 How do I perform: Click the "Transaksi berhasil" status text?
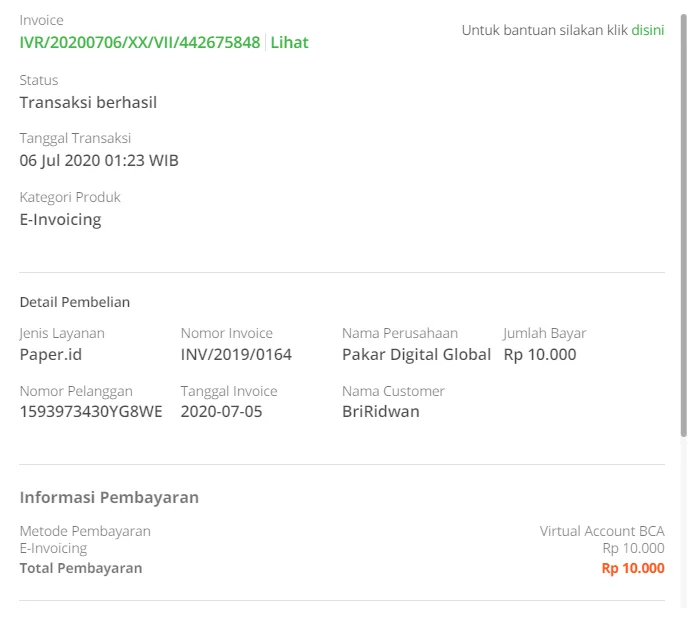coord(88,102)
